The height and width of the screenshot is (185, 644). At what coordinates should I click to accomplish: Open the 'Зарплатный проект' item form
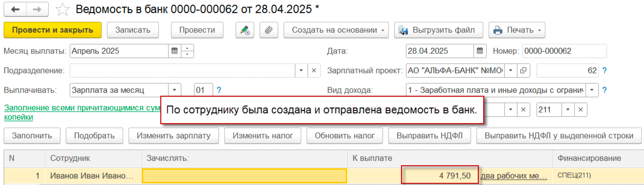tap(523, 70)
